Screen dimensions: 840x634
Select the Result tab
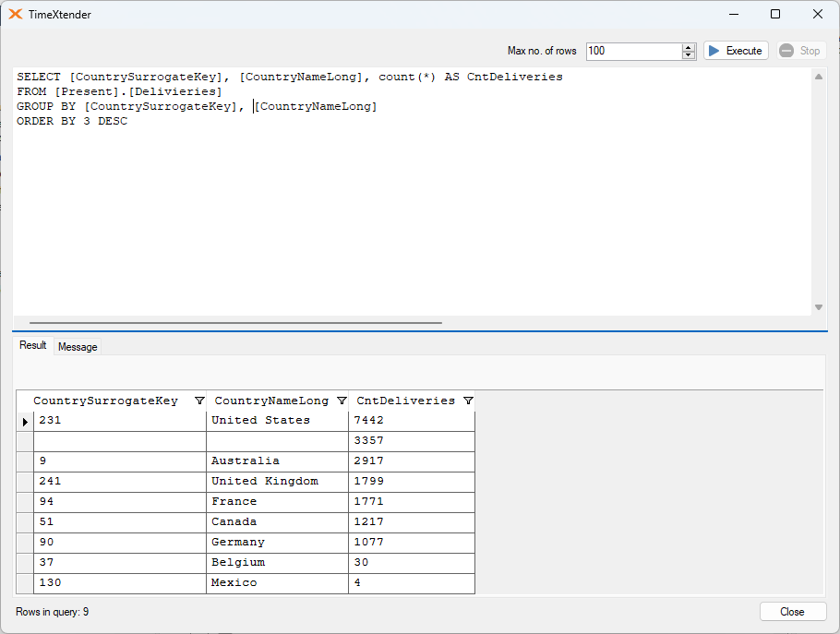click(32, 345)
